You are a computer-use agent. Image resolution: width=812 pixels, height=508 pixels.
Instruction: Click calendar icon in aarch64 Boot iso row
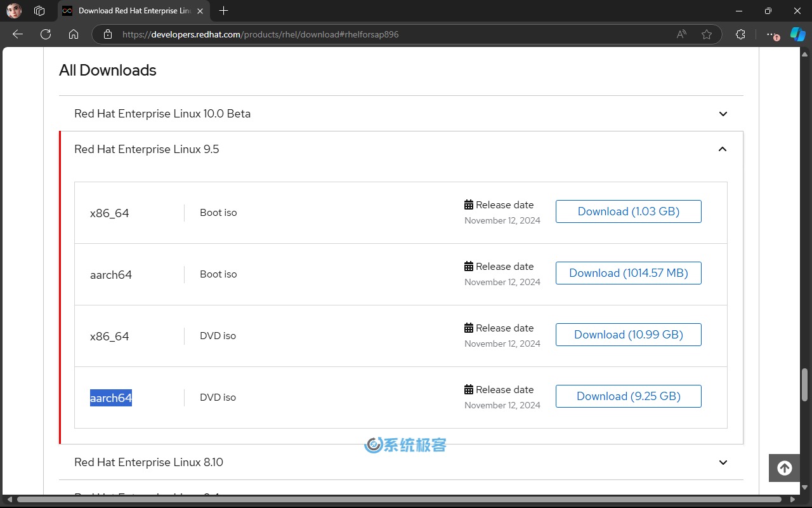click(x=469, y=266)
